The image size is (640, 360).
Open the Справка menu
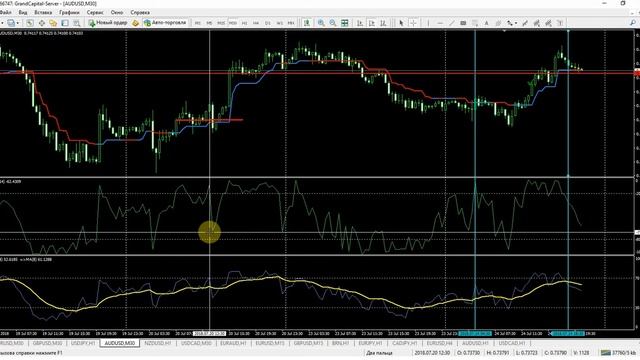click(x=140, y=13)
